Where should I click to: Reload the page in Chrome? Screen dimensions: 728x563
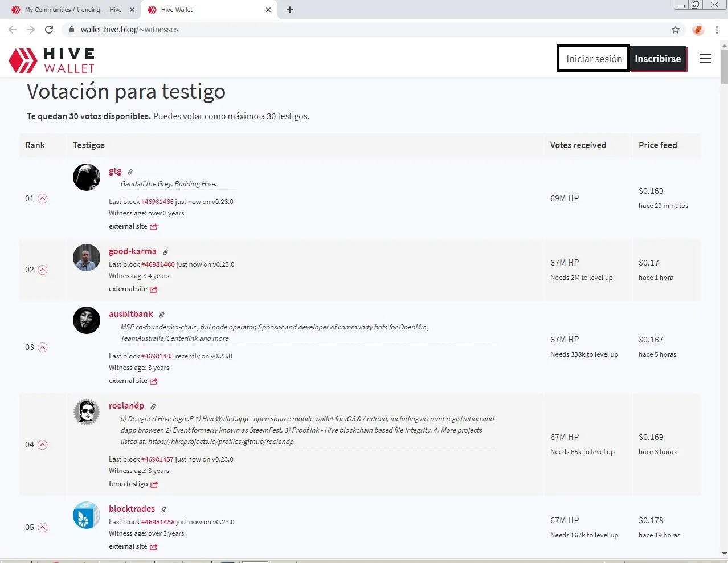[x=49, y=30]
